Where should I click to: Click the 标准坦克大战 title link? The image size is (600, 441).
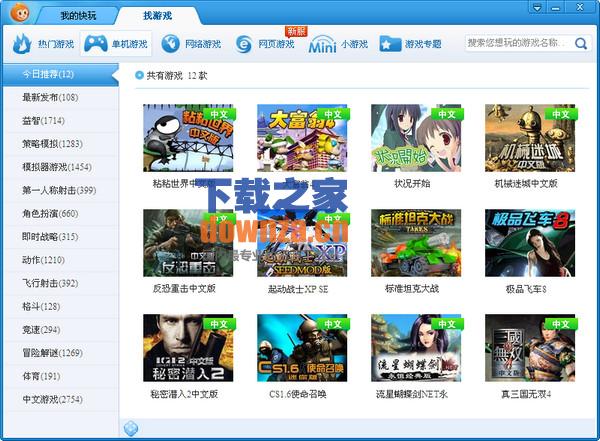point(412,289)
